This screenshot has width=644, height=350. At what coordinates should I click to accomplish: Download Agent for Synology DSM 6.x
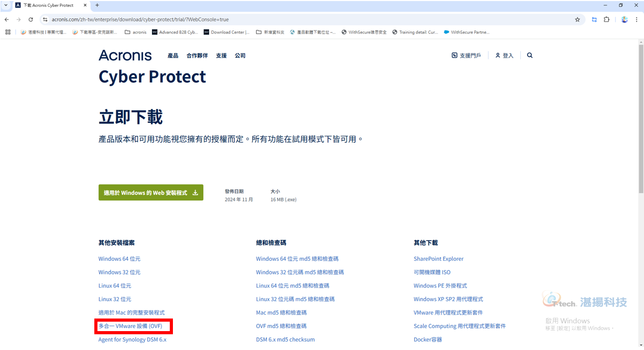click(x=133, y=340)
